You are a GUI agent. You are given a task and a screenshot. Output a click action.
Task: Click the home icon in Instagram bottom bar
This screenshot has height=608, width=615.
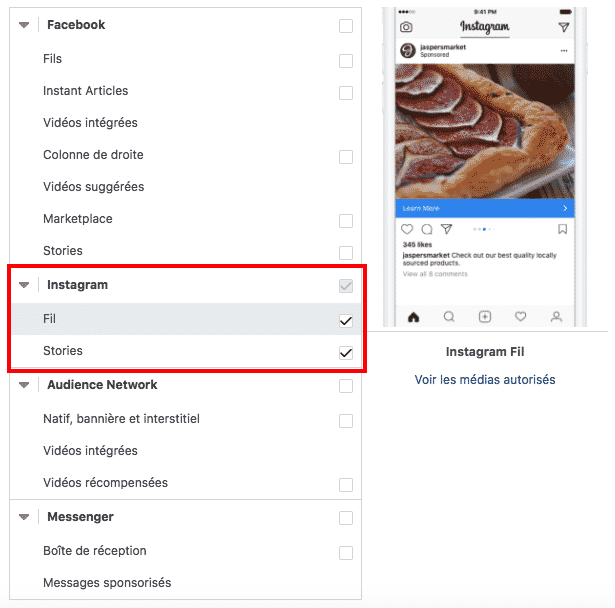413,317
